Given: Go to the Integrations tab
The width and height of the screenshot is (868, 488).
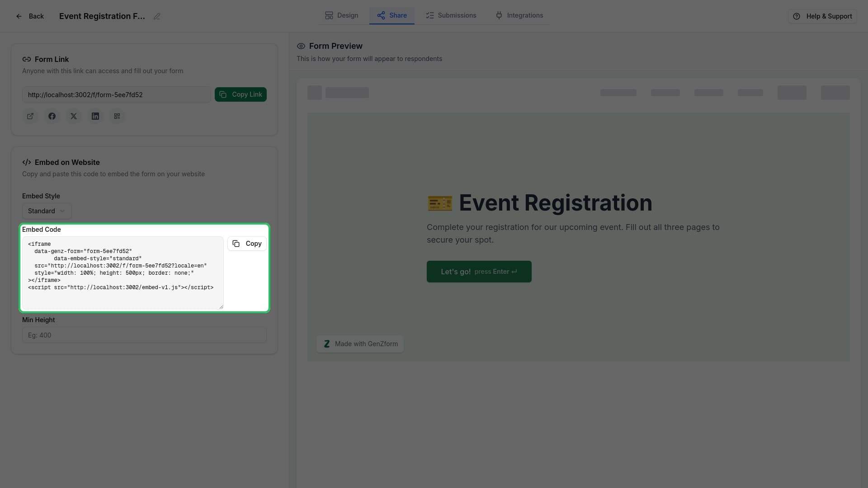Looking at the screenshot, I should click(x=519, y=15).
